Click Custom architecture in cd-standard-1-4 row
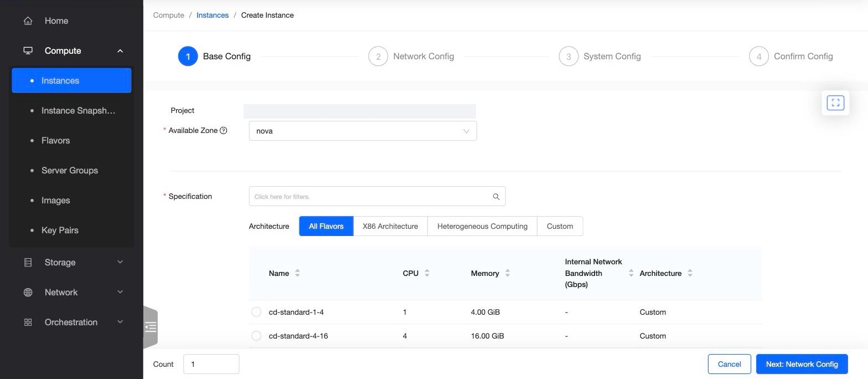 653,312
